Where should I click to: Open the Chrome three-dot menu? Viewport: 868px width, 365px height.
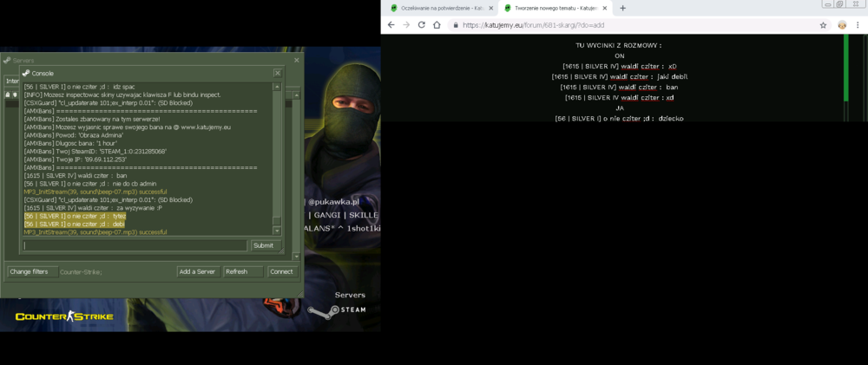click(x=859, y=25)
